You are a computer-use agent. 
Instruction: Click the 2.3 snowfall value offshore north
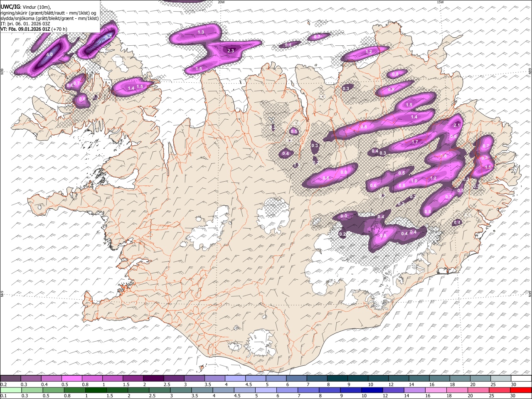click(x=231, y=51)
